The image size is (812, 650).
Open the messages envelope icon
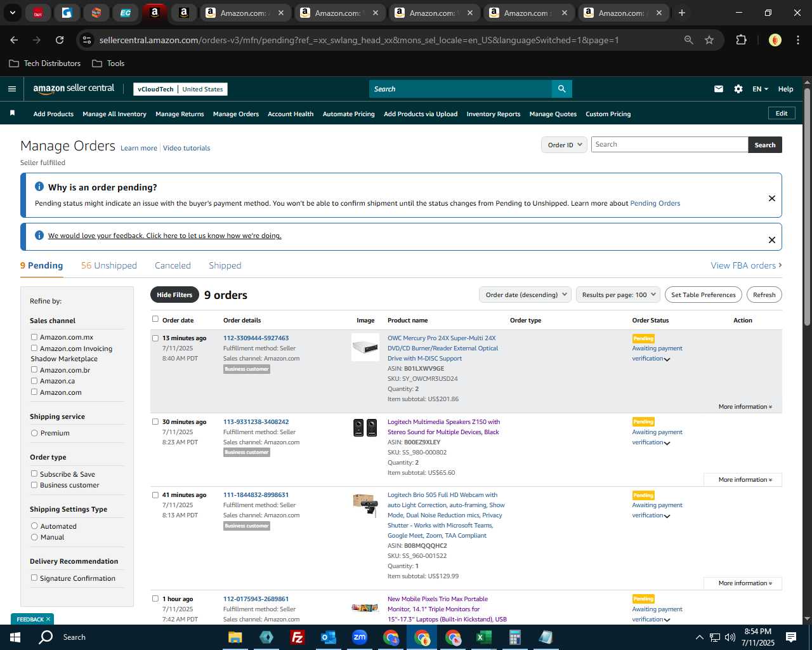point(718,89)
